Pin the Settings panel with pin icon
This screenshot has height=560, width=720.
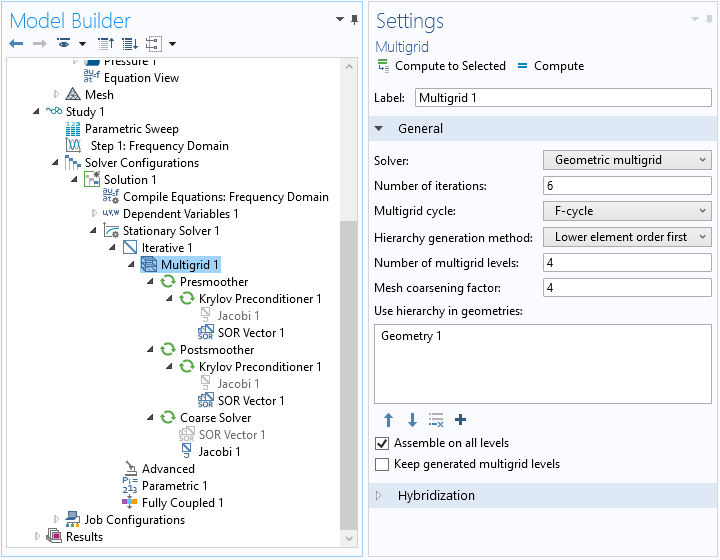709,20
